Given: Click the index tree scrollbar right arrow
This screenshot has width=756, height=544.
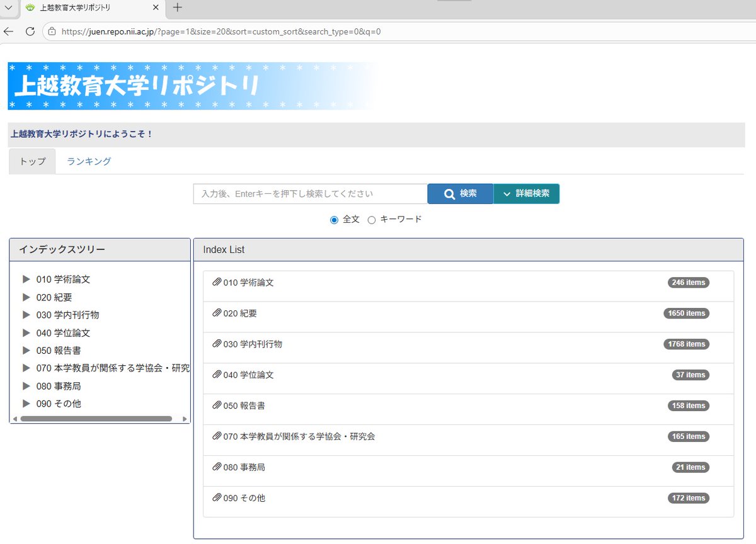Looking at the screenshot, I should [x=185, y=419].
